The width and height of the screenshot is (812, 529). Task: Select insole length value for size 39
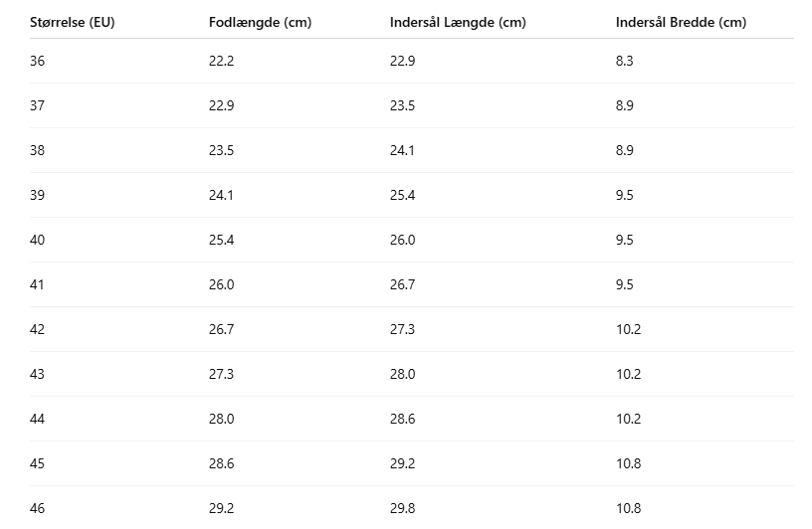coord(402,196)
